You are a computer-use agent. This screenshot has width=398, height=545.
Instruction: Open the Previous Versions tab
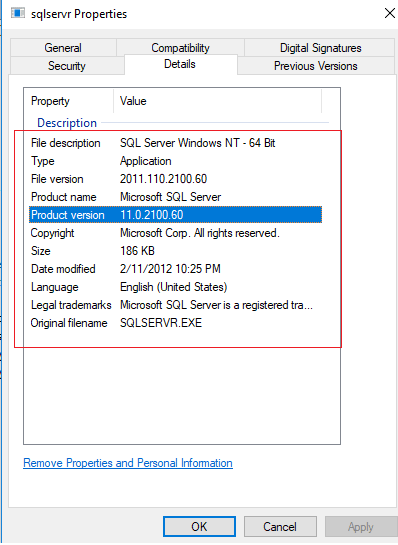pos(316,66)
